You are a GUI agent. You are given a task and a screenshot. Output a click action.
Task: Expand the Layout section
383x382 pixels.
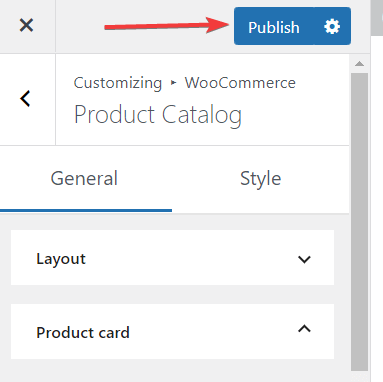(172, 258)
